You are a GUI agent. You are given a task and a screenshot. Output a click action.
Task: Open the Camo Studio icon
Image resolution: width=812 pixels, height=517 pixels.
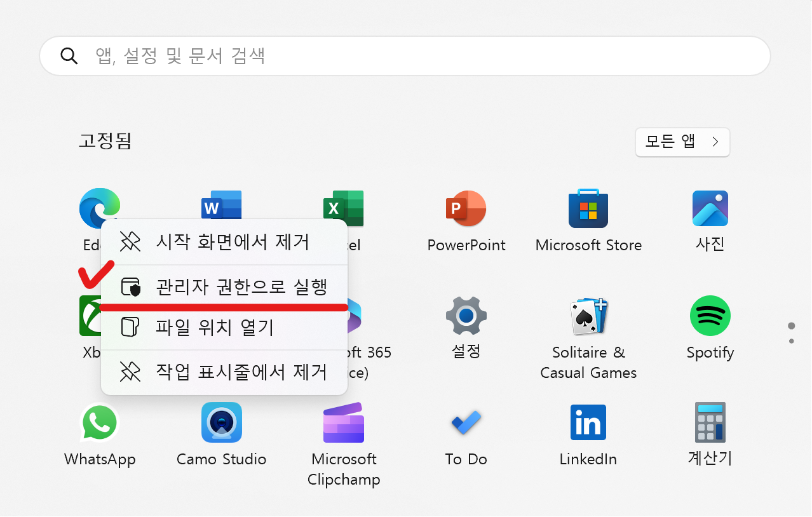[222, 422]
